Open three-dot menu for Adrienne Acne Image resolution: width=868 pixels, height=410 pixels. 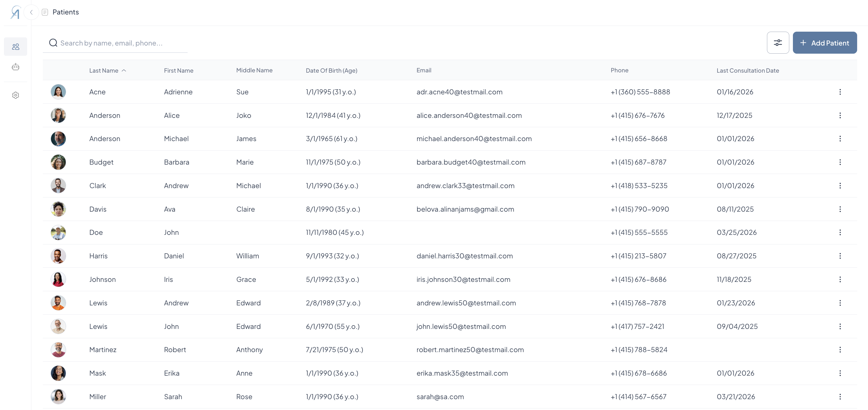coord(840,92)
